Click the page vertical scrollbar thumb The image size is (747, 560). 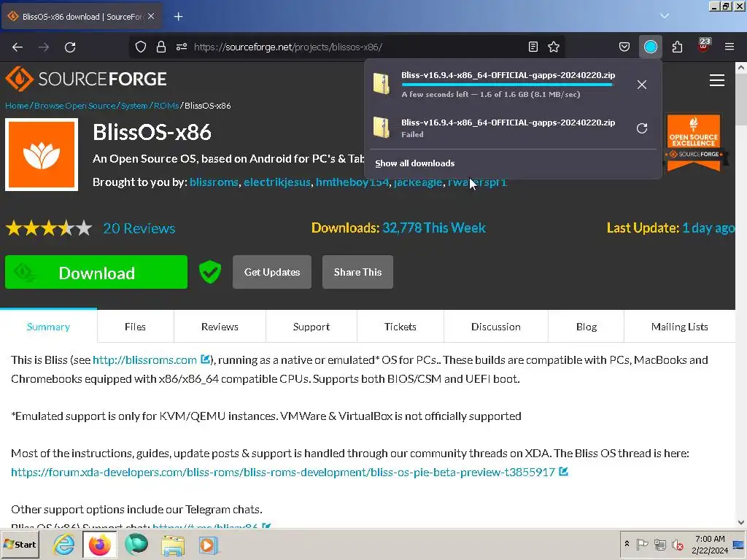tap(741, 100)
